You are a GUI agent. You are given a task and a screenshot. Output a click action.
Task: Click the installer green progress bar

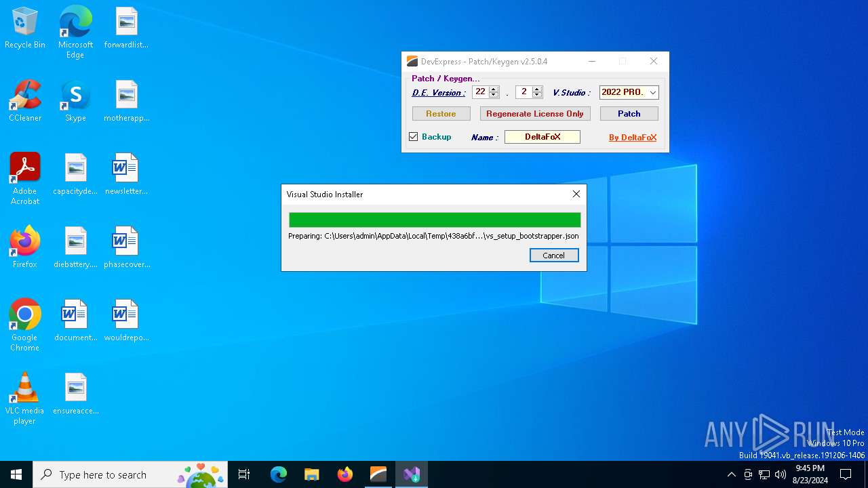[x=435, y=220]
